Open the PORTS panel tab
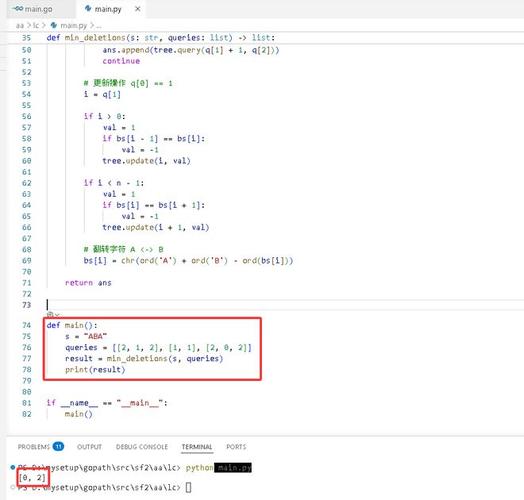524x500 pixels. click(x=236, y=447)
